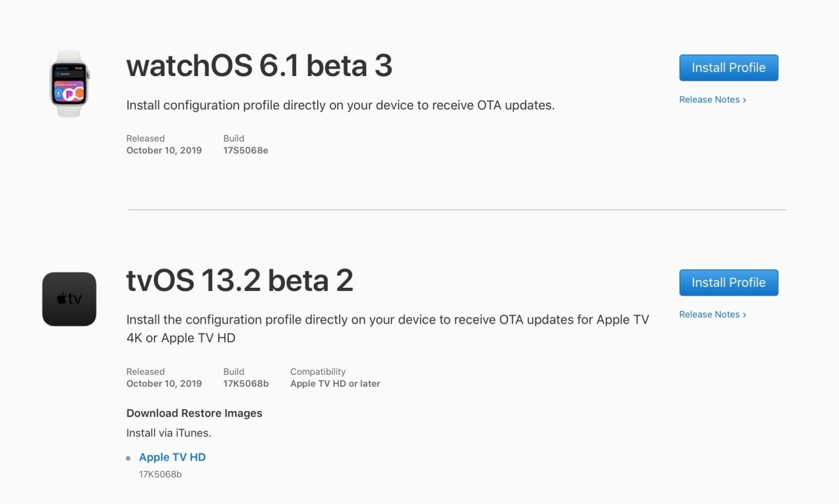Click the Install via iTunes text
Viewport: 839px width, 504px height.
(x=168, y=433)
